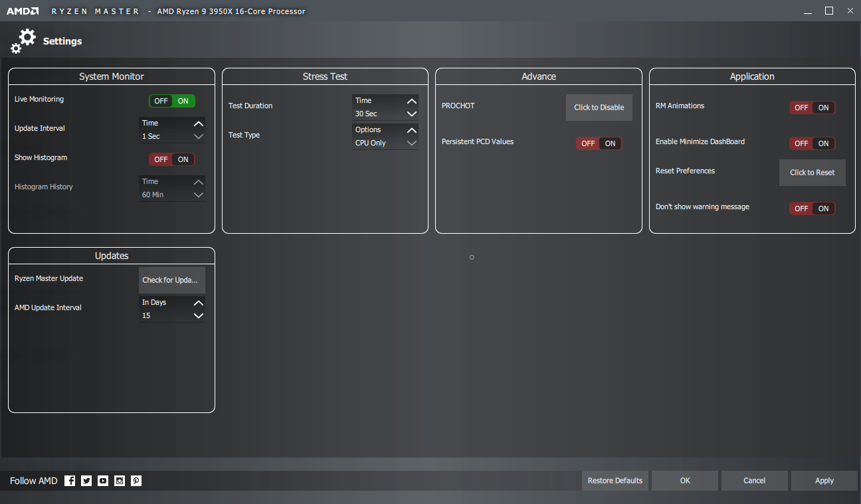
Task: Open AMD's Twitter page icon
Action: click(x=86, y=481)
